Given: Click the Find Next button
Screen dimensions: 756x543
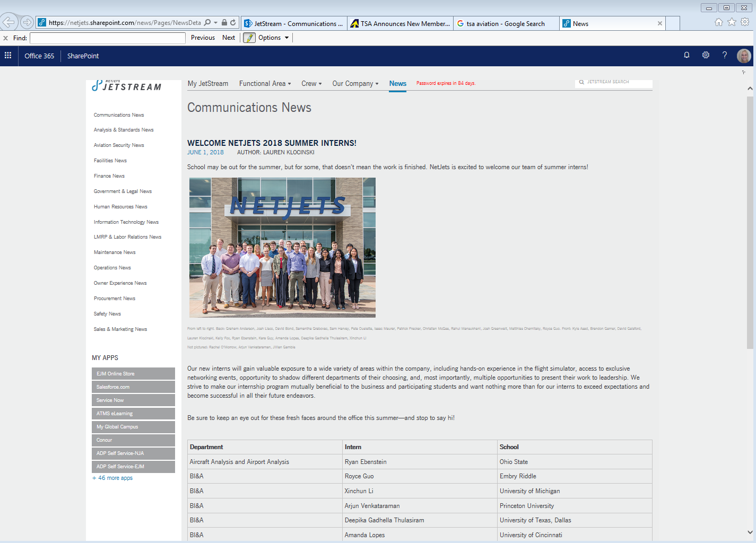Looking at the screenshot, I should coord(229,38).
